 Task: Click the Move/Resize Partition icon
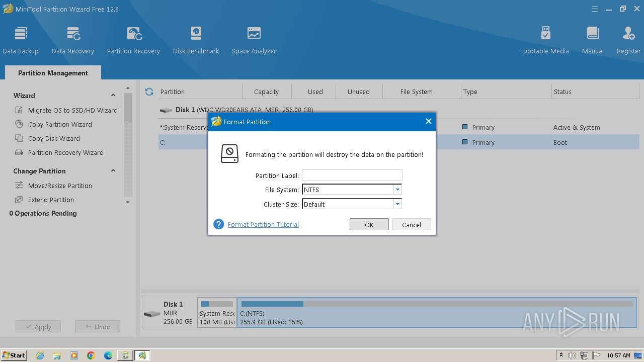point(19,186)
